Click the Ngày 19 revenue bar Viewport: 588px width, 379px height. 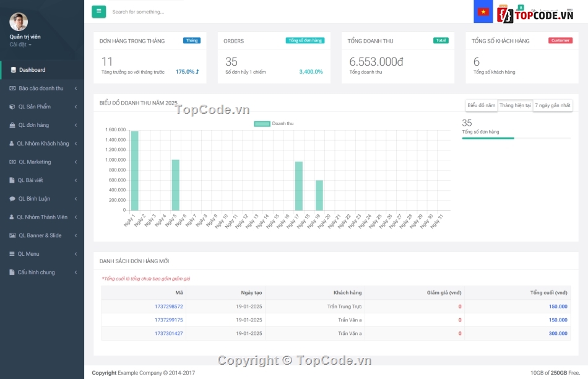(319, 196)
